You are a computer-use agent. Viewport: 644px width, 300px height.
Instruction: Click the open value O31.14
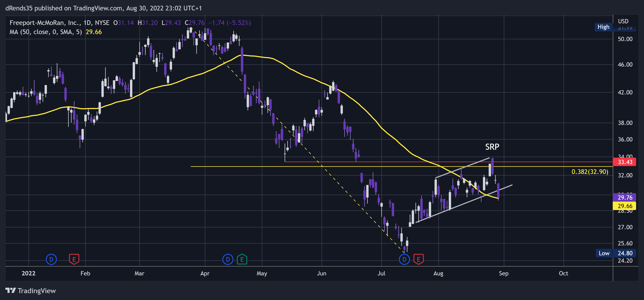pyautogui.click(x=123, y=23)
